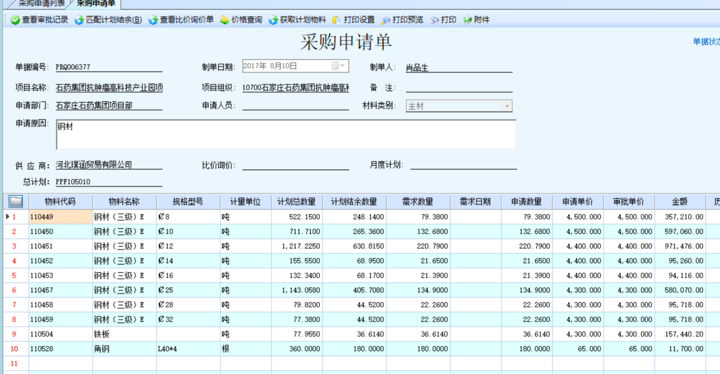Click the 金额 column header
The height and width of the screenshot is (374, 720).
[x=680, y=201]
